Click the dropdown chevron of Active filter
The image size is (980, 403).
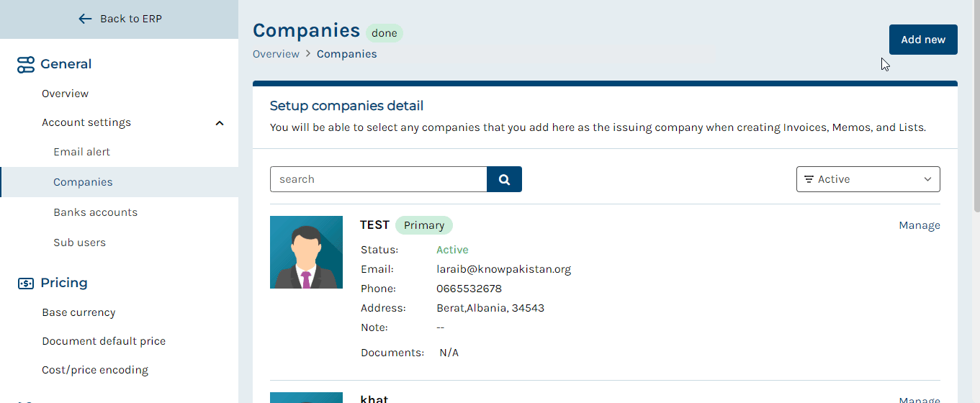point(927,179)
